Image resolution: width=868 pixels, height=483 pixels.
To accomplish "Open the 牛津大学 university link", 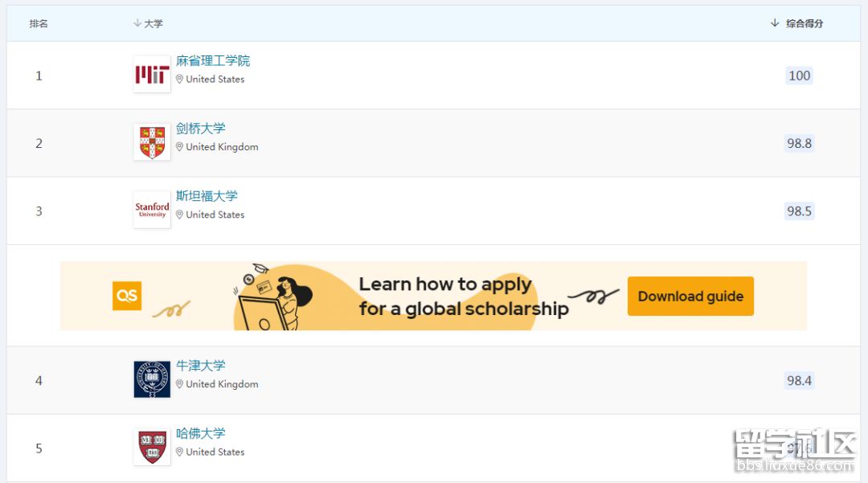I will [x=201, y=366].
